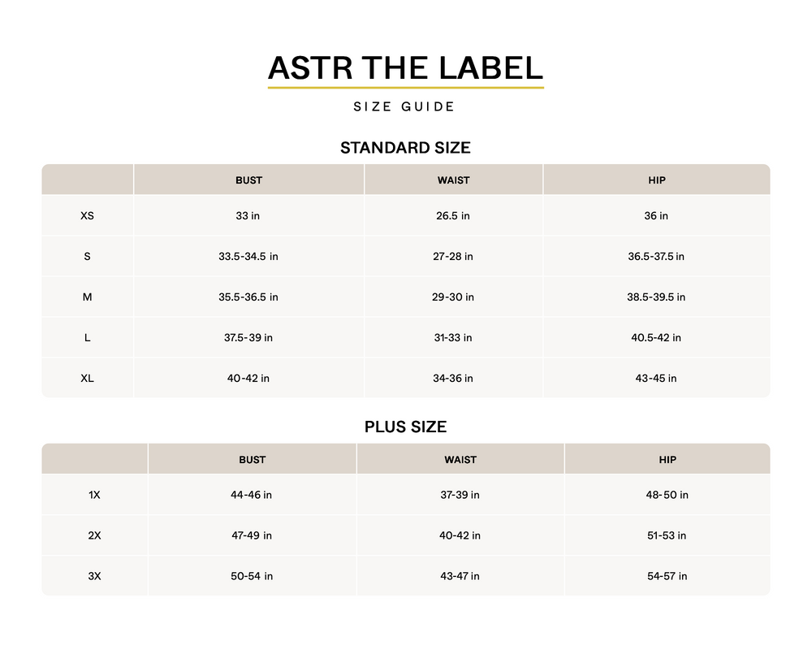
Task: Click the 44-46 in bust cell
Action: point(251,495)
